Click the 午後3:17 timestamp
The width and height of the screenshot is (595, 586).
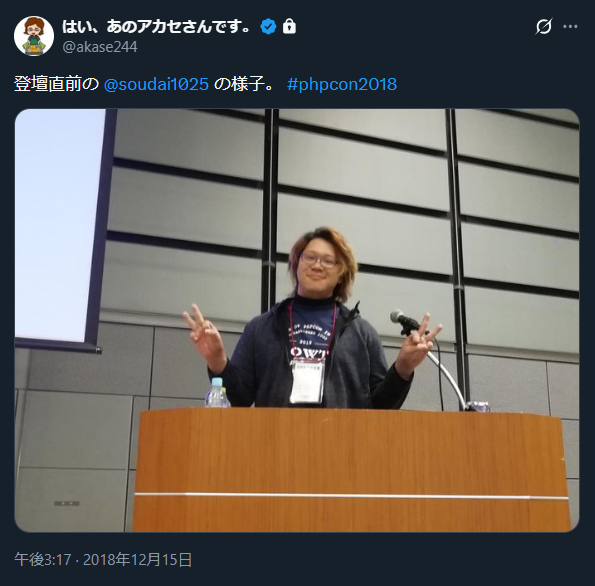[43, 559]
